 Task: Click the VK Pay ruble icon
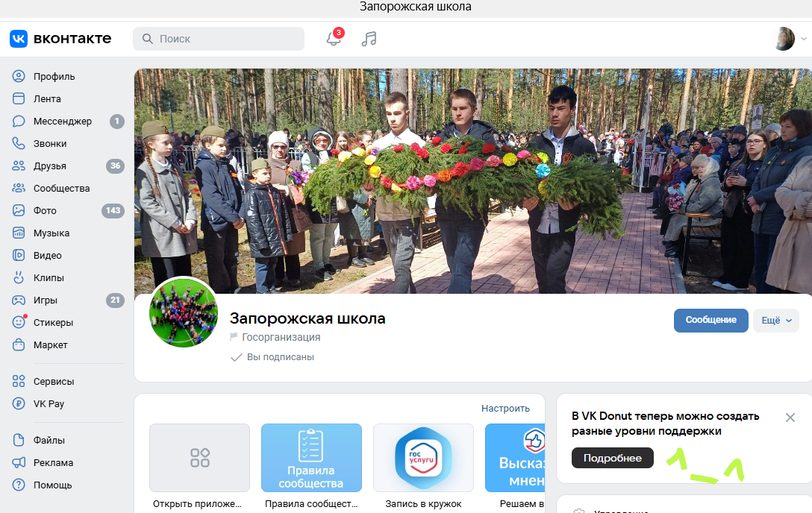coord(19,403)
